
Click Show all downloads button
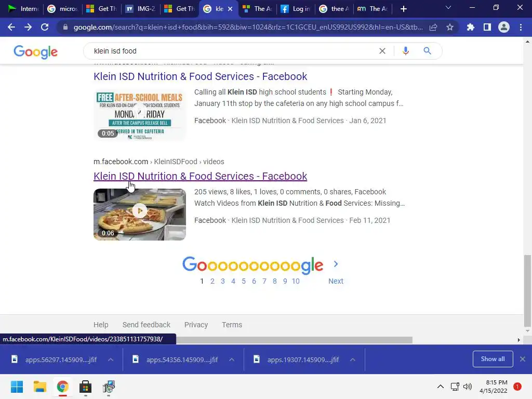(x=493, y=359)
